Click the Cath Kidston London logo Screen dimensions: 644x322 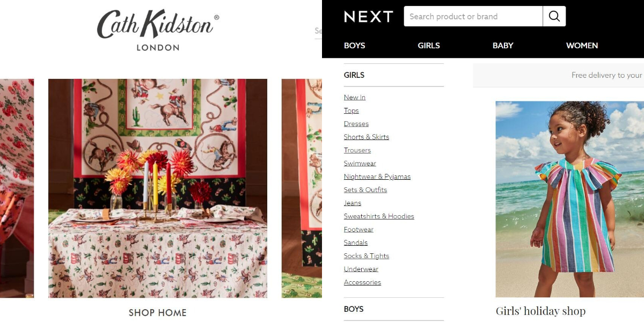(x=158, y=30)
